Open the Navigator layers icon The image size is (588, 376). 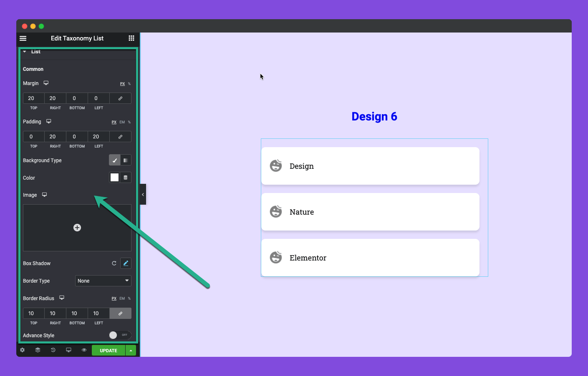38,350
